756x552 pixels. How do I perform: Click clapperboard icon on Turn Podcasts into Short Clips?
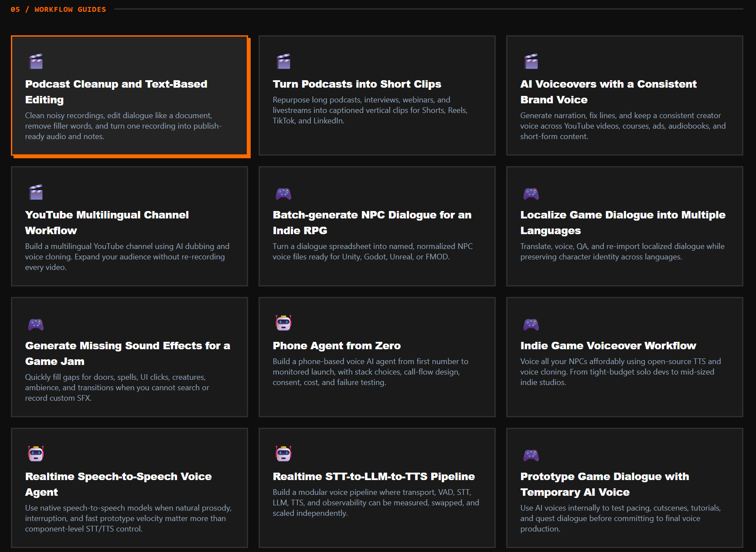click(283, 61)
